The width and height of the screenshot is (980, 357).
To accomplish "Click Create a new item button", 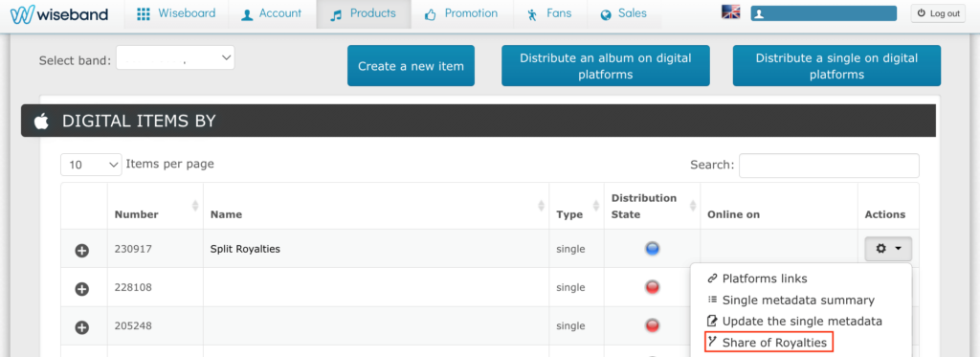I will click(411, 66).
